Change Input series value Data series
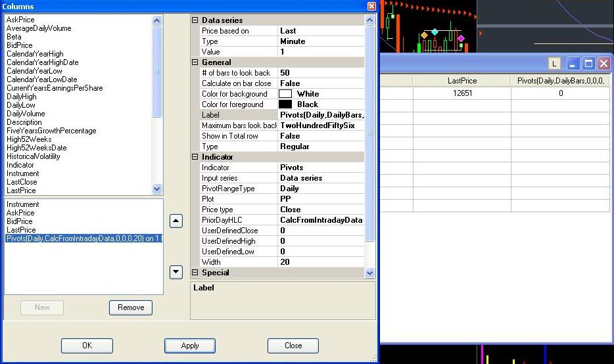Screen dimensions: 614x364 coord(321,178)
